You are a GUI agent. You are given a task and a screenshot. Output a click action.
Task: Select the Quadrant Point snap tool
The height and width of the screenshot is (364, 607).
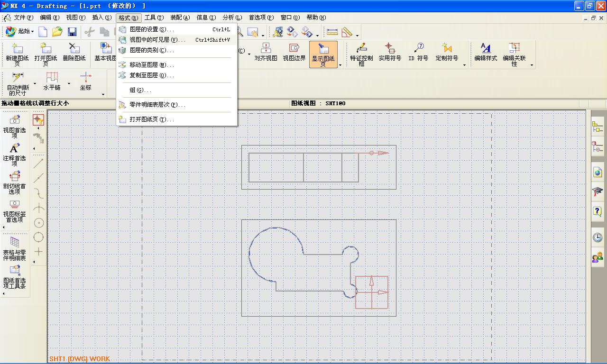point(39,237)
